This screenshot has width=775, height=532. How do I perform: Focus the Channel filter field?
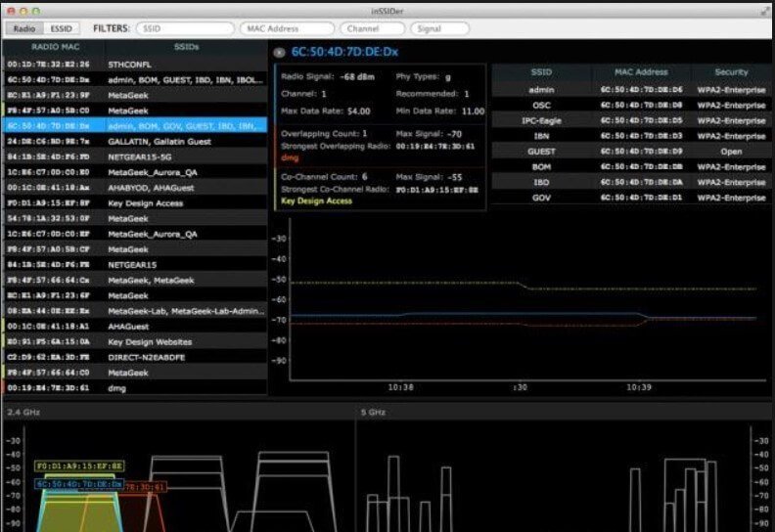(372, 28)
